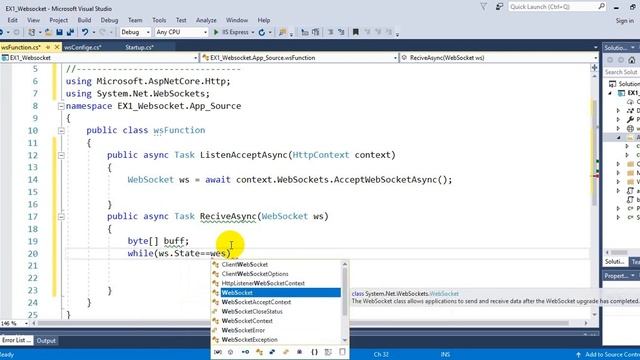Open the Tools menu
Viewport: 640px width, 360px height.
pos(159,20)
